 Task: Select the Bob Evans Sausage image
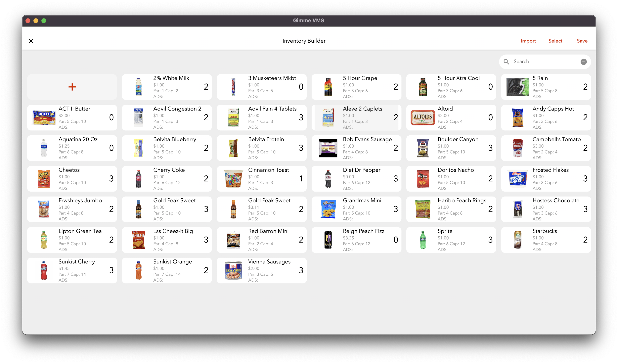328,148
